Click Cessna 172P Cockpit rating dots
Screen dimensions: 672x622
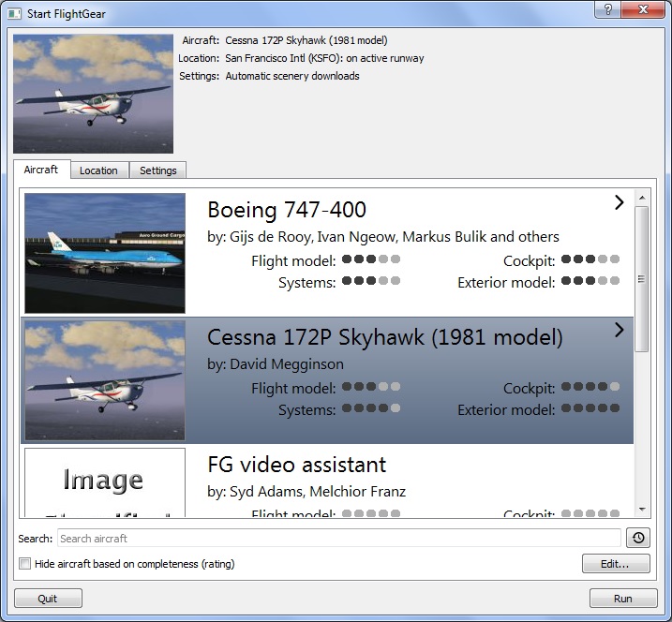[590, 386]
